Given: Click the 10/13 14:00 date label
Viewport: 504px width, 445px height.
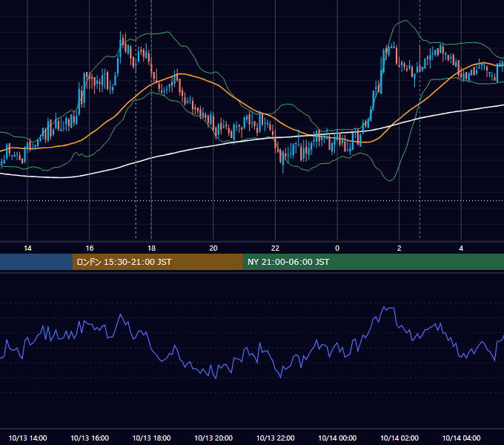Looking at the screenshot, I should [x=27, y=438].
